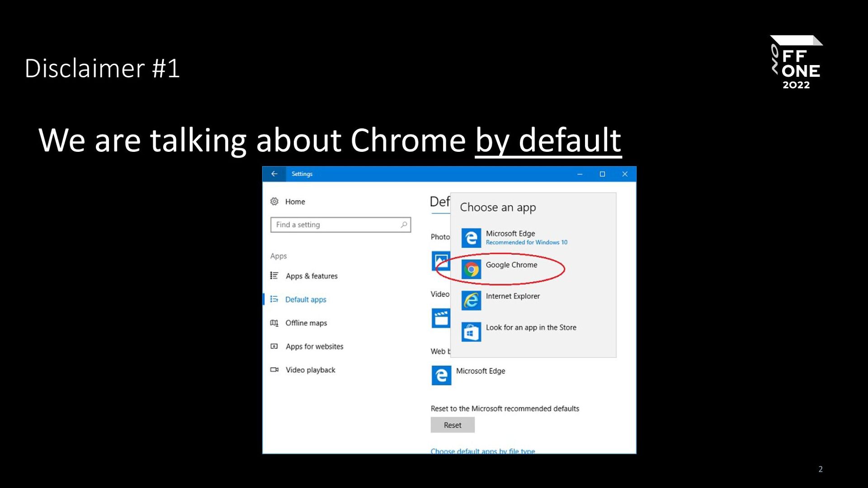868x488 pixels.
Task: Select Microsoft Edge in Choose an app
Action: point(510,233)
